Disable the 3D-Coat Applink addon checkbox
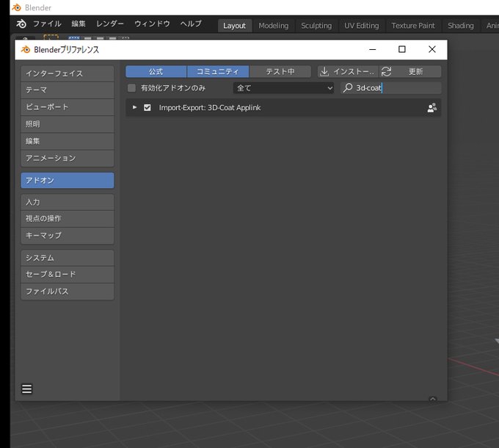 pyautogui.click(x=147, y=108)
